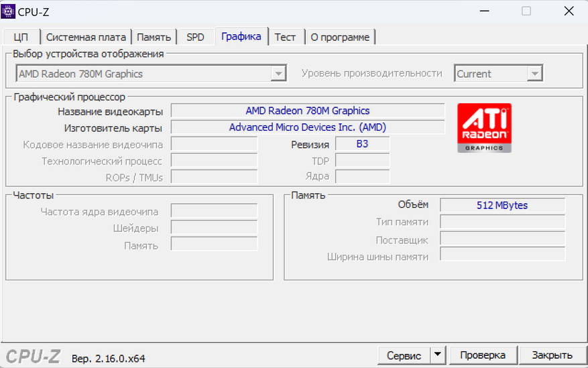Click the Объём label
588x368 pixels.
coord(413,204)
